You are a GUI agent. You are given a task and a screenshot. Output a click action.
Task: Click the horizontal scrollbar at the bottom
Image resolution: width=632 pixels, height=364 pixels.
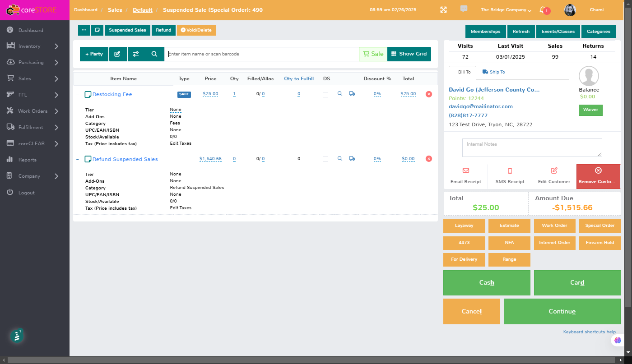click(x=312, y=360)
